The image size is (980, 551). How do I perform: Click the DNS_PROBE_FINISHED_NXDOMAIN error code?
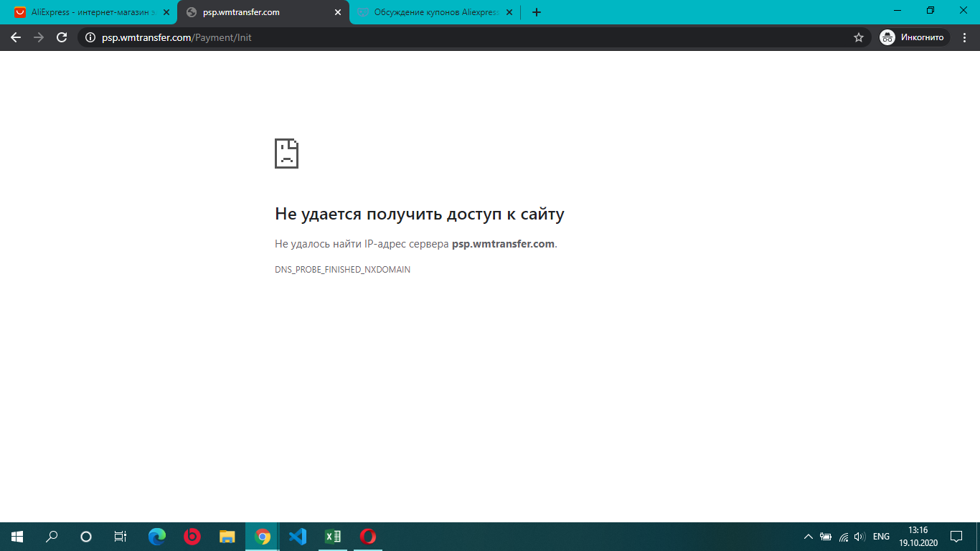[342, 270]
